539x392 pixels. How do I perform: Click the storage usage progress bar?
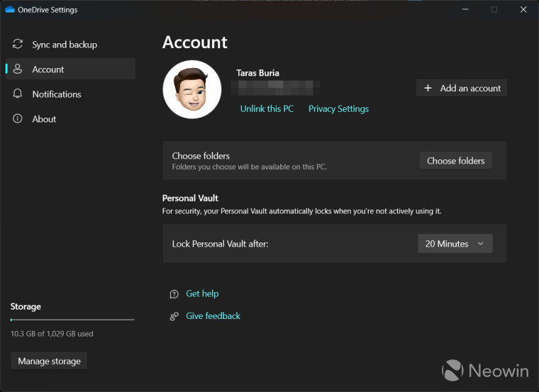coord(72,320)
